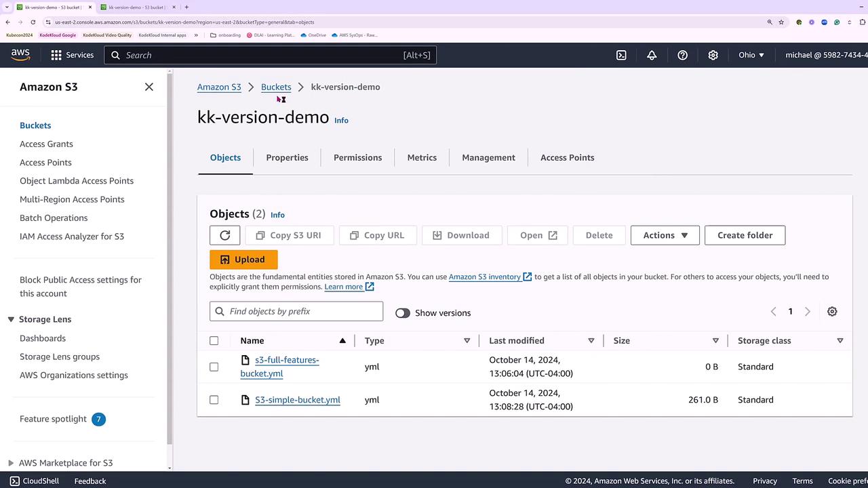Switch to the Management tab
The height and width of the screenshot is (488, 868).
pos(488,157)
